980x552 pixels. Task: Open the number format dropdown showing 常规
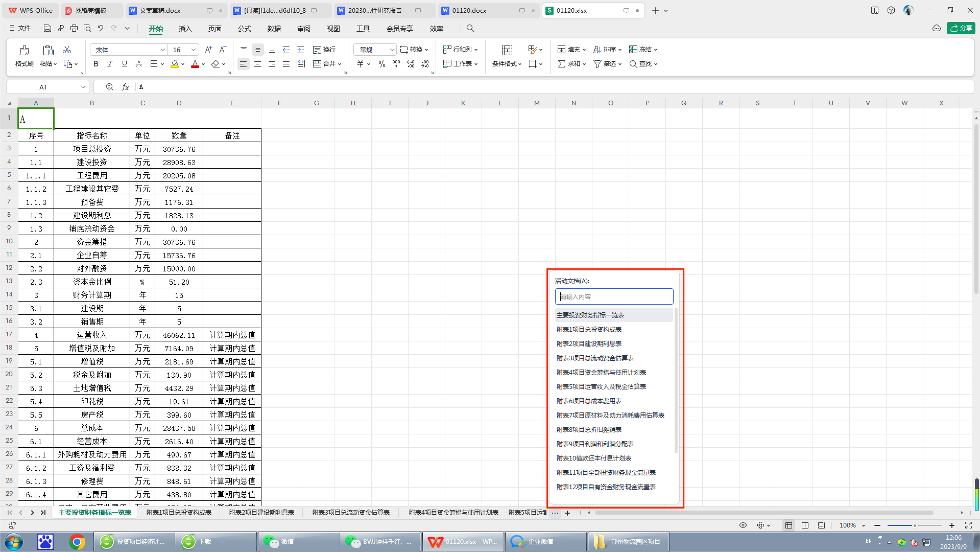point(392,49)
